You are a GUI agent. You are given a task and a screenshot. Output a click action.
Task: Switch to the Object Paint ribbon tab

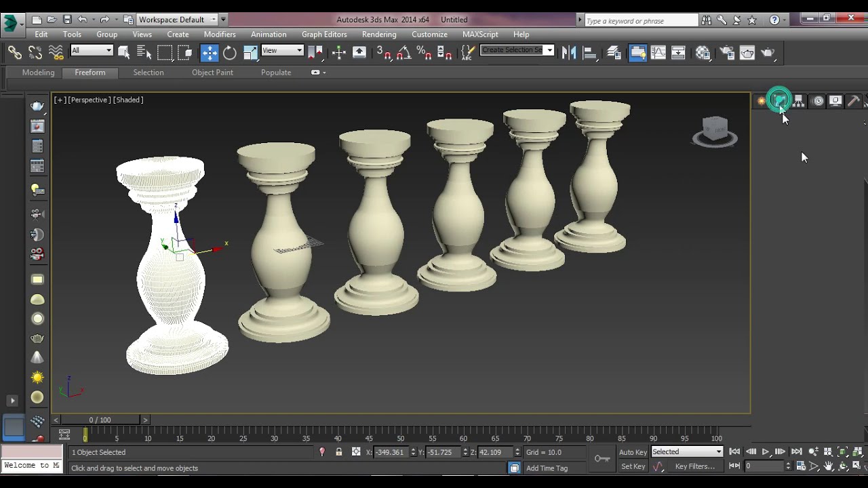[212, 73]
